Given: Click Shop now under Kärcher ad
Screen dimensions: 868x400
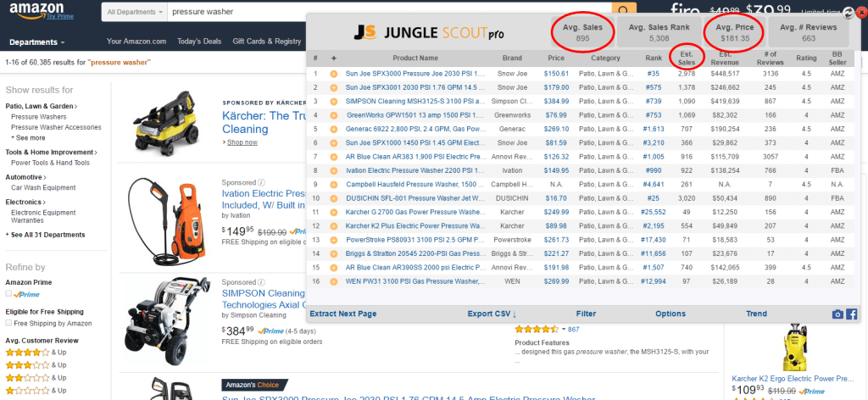Looking at the screenshot, I should tap(242, 142).
